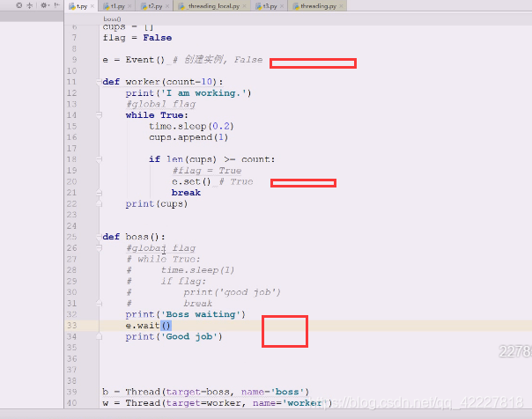Image resolution: width=532 pixels, height=419 pixels.
Task: Click fold end marker at break line
Action: tap(99, 193)
